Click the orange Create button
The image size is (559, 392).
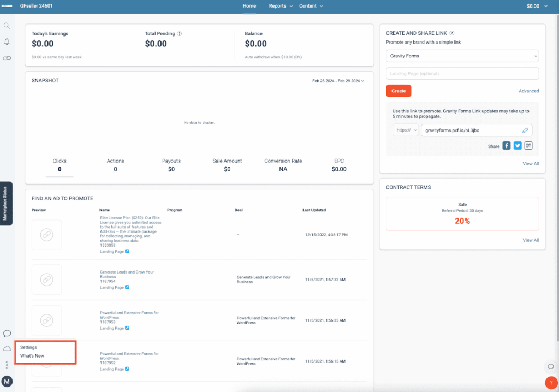(x=399, y=91)
